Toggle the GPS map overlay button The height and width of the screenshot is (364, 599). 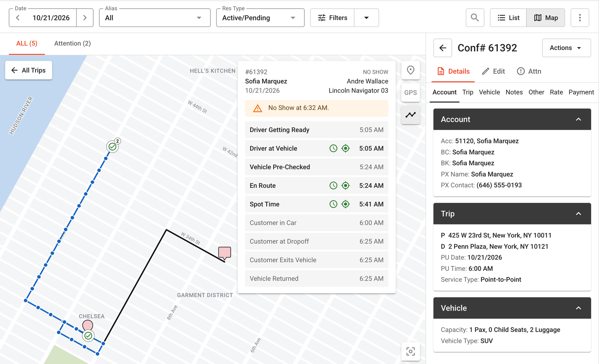coord(410,92)
